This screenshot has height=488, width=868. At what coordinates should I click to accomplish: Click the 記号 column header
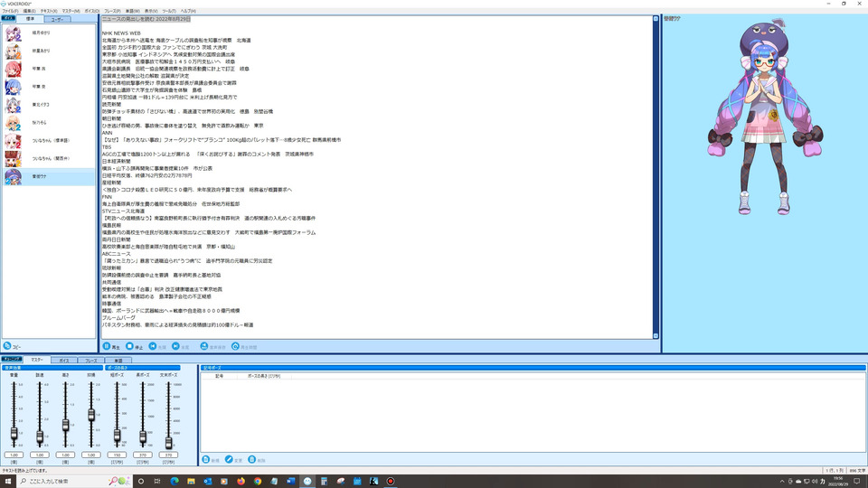coord(219,376)
